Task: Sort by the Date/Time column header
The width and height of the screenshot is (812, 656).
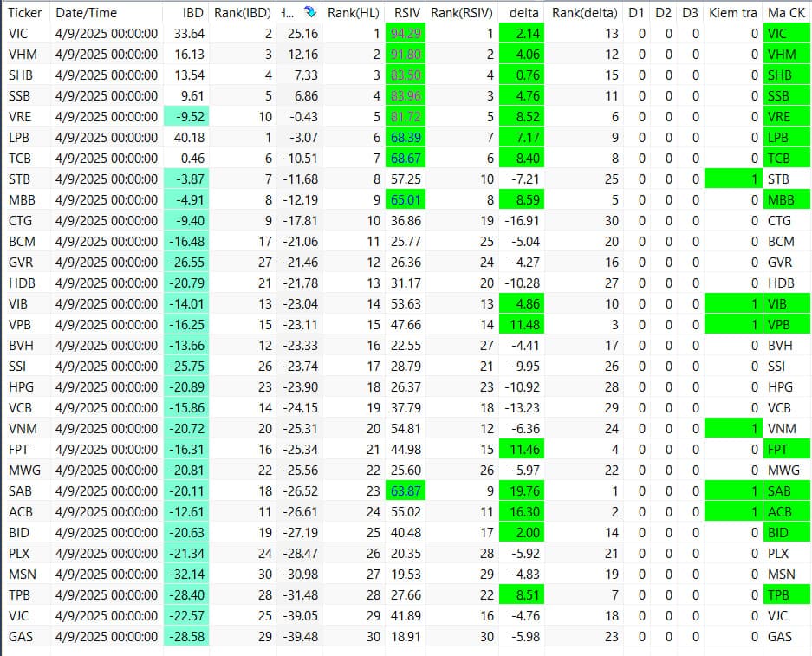Action: [x=87, y=13]
